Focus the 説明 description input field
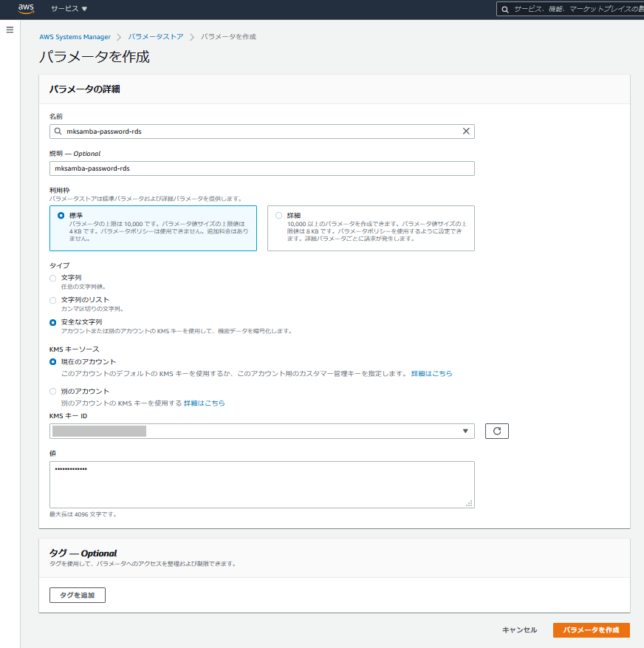This screenshot has height=648, width=644. (x=262, y=168)
